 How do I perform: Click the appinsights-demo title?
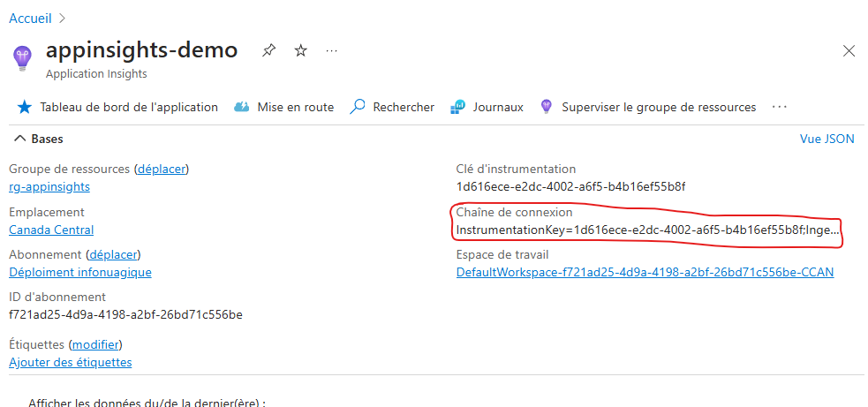[x=141, y=49]
